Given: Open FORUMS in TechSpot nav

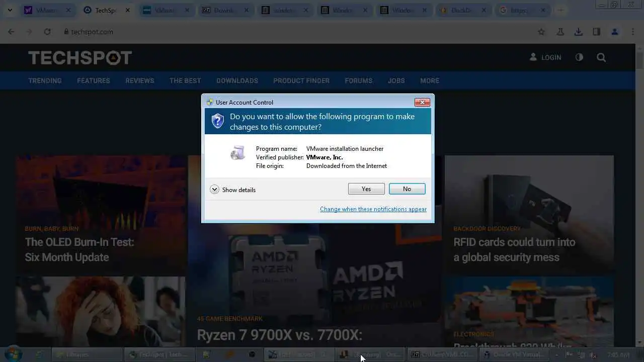Looking at the screenshot, I should coord(358,80).
